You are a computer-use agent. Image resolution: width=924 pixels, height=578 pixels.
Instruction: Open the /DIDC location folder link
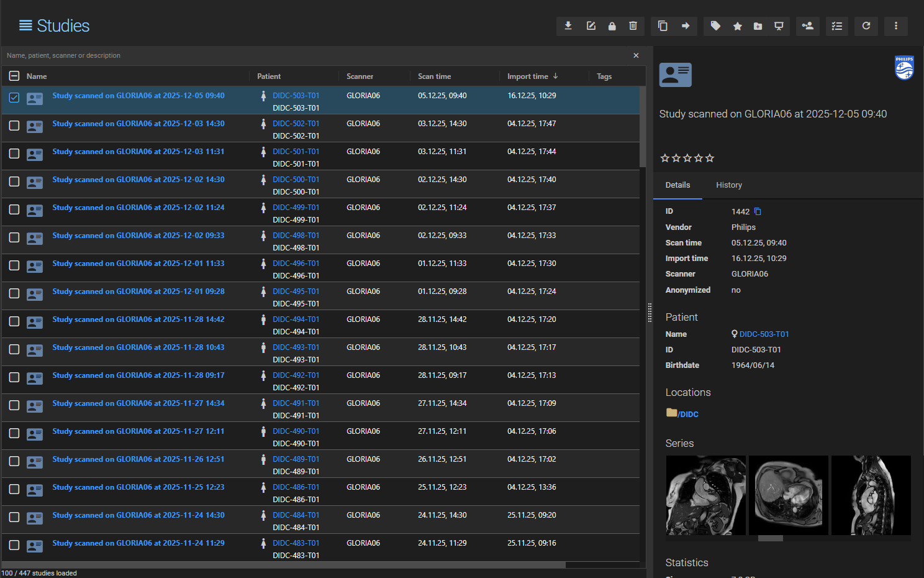coord(687,414)
